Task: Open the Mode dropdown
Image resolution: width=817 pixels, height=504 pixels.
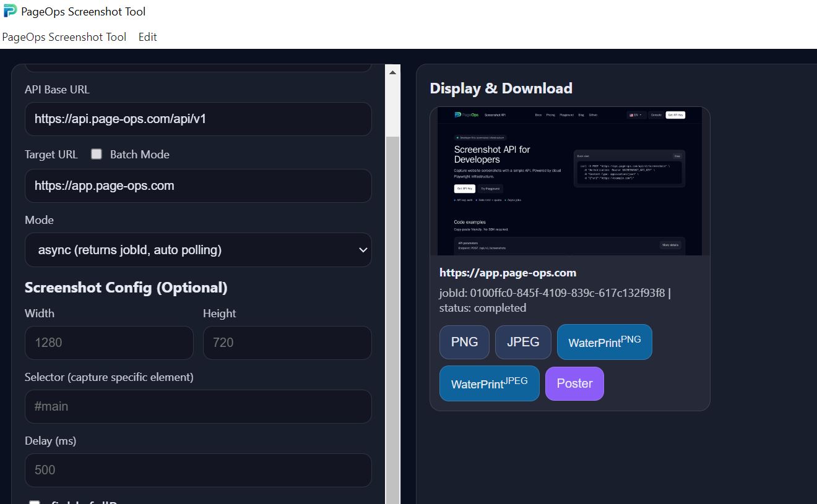Action: point(198,250)
